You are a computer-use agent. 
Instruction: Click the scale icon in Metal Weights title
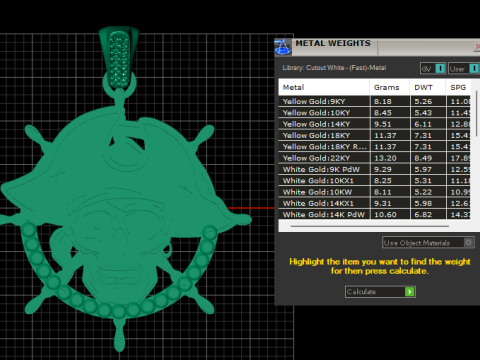coord(283,47)
